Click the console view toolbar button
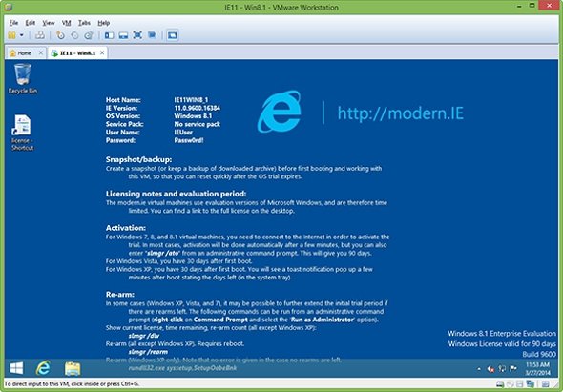This screenshot has height=392, width=563. [173, 35]
